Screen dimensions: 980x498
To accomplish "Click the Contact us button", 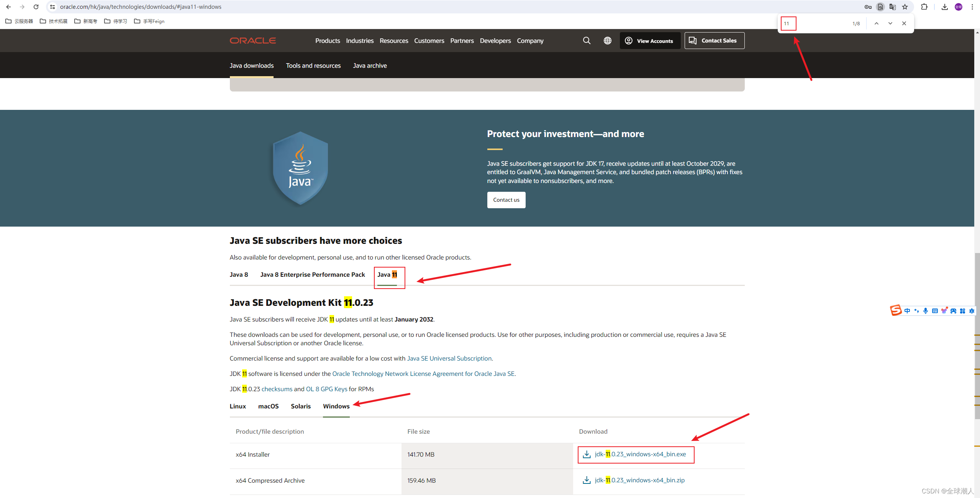I will (x=506, y=200).
